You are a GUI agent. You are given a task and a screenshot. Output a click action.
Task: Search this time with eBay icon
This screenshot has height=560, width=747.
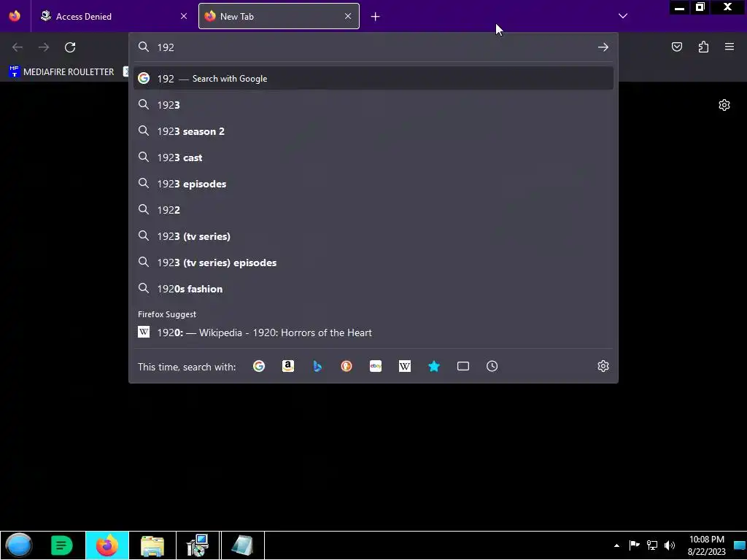[x=376, y=366]
